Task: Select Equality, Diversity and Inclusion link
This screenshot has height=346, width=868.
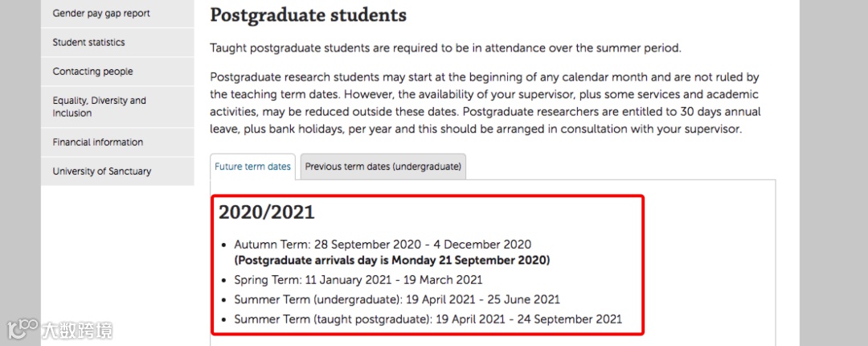Action: (100, 107)
